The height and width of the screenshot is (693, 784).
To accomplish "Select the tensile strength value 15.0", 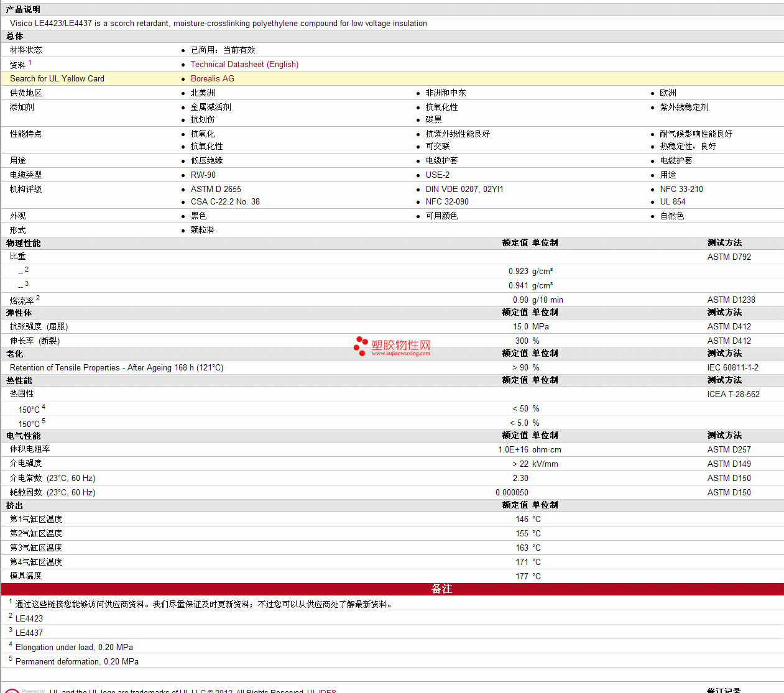I will click(x=521, y=327).
